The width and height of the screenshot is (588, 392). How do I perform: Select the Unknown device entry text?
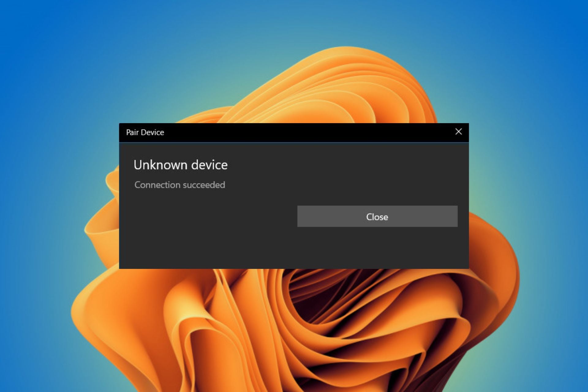click(181, 165)
